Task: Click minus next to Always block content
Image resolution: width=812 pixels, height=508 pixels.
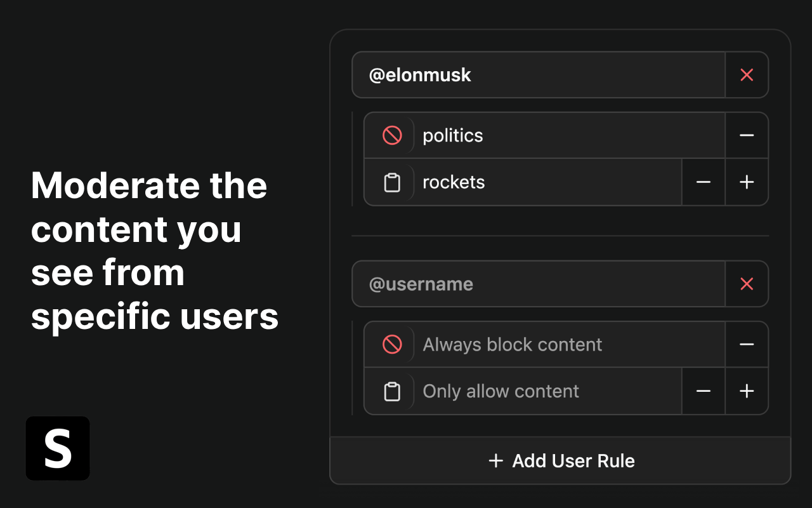Action: (747, 344)
